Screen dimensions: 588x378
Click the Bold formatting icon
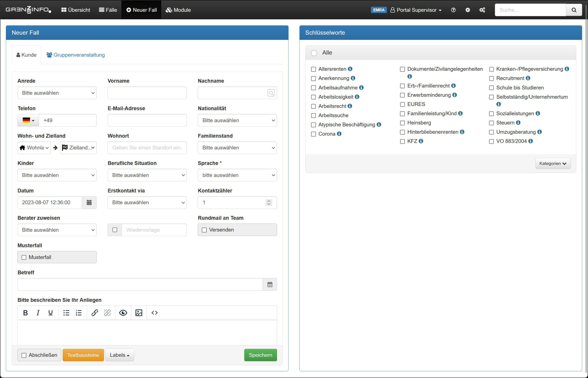tap(25, 313)
